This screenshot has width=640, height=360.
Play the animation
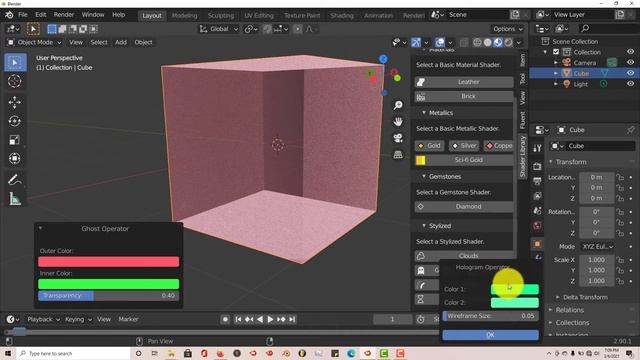[270, 319]
